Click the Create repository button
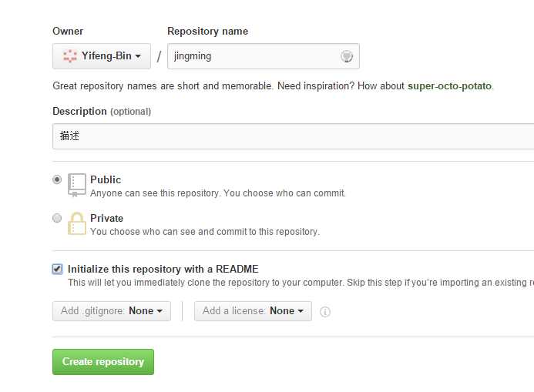534x392 pixels. 103,362
